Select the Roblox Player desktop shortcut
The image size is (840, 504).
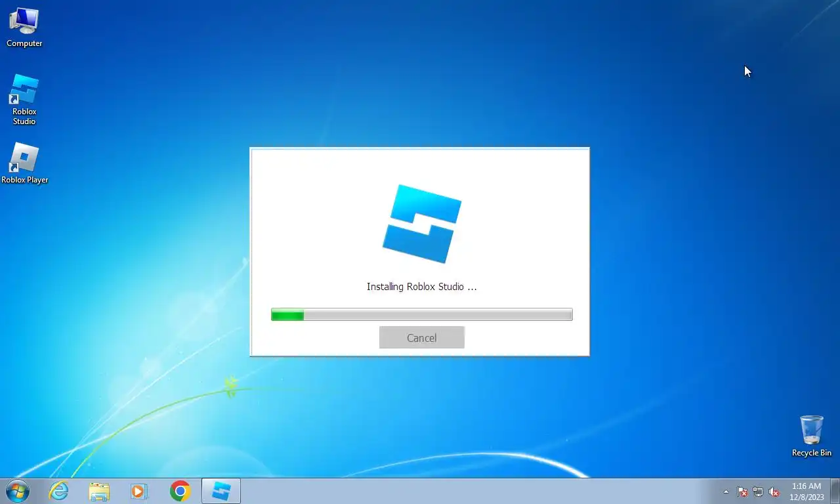[x=24, y=164]
